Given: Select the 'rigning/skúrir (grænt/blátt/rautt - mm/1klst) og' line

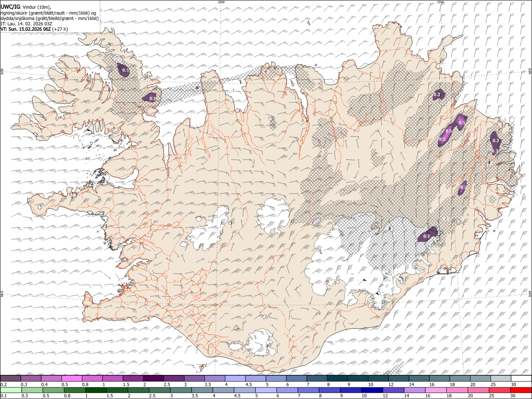Looking at the screenshot, I should pos(48,12).
